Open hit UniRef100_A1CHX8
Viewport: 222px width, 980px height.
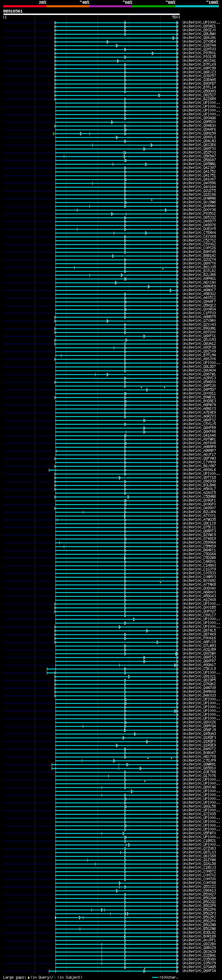[199, 600]
